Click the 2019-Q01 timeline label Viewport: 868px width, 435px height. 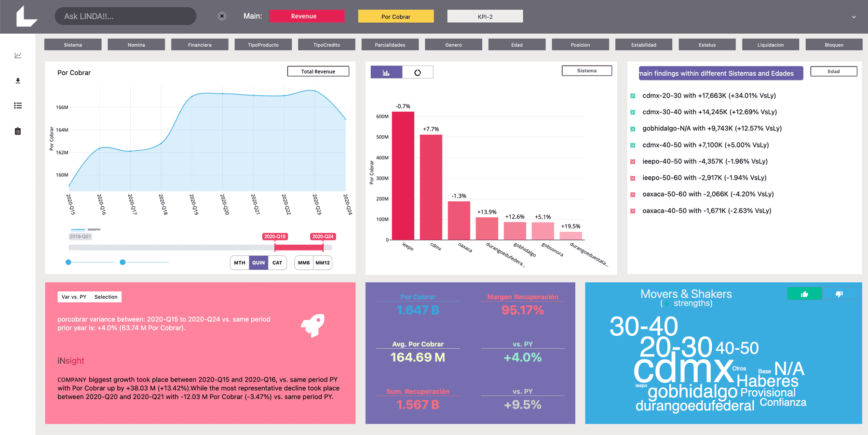point(80,237)
